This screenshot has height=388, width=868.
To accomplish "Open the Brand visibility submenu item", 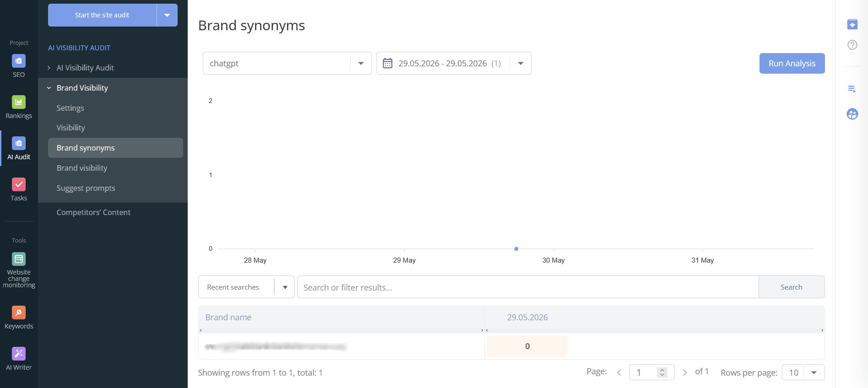I will (x=82, y=168).
